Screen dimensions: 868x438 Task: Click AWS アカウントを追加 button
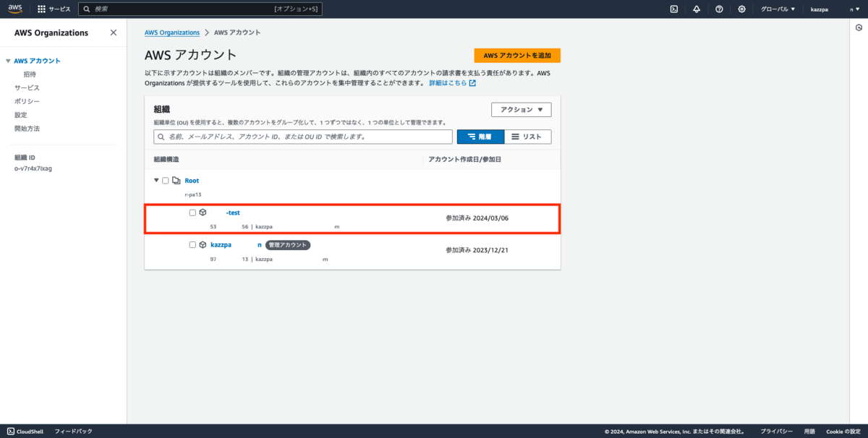click(x=517, y=56)
